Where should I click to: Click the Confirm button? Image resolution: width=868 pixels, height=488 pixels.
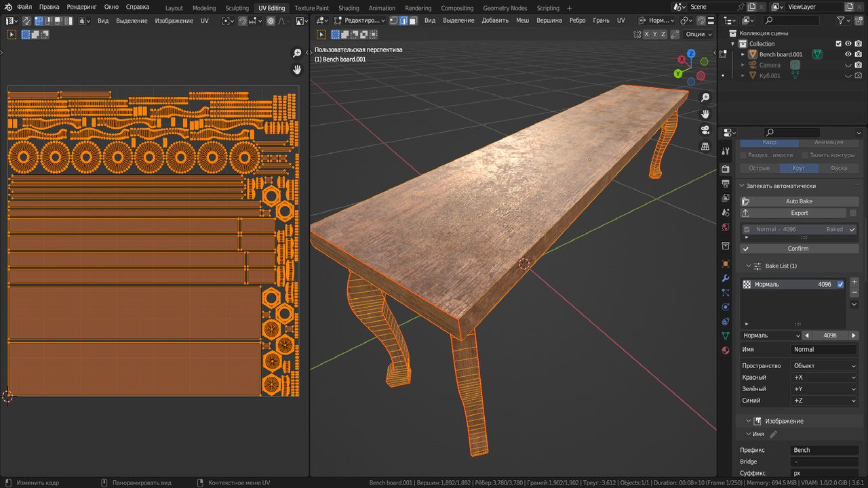(799, 249)
